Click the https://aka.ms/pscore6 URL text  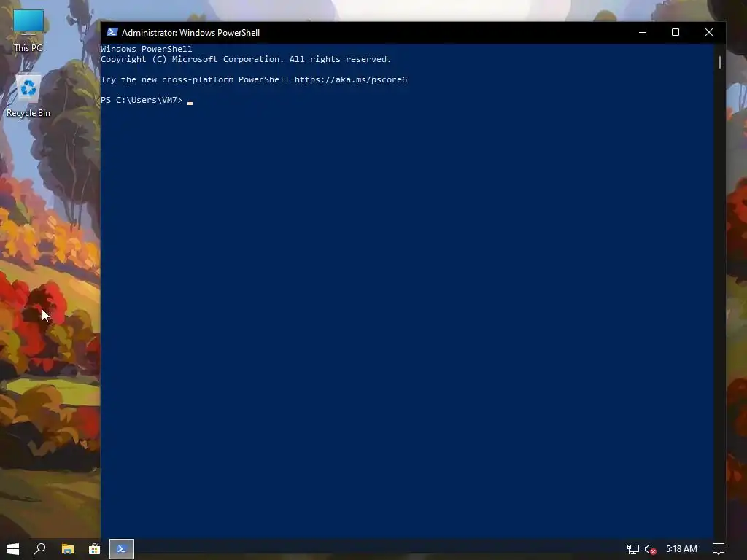(351, 79)
